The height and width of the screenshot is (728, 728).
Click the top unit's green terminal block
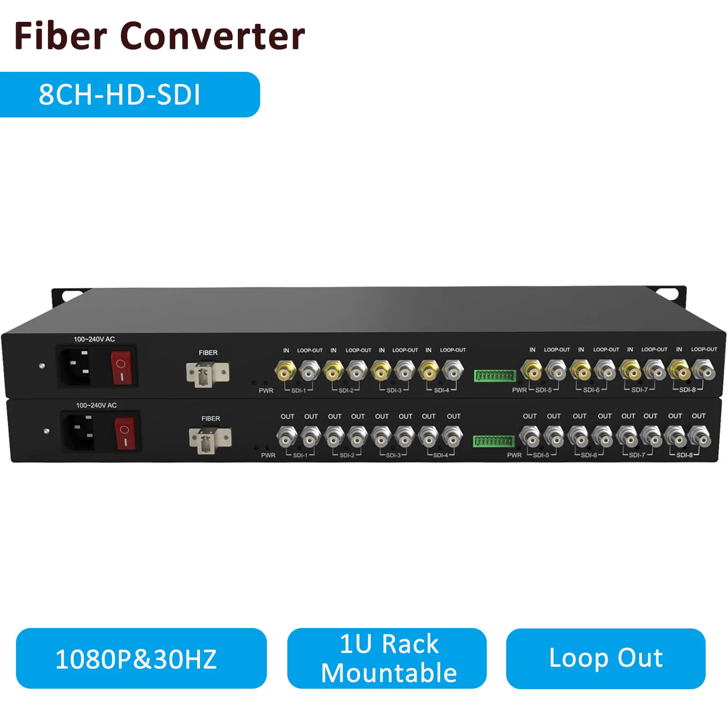495,375
